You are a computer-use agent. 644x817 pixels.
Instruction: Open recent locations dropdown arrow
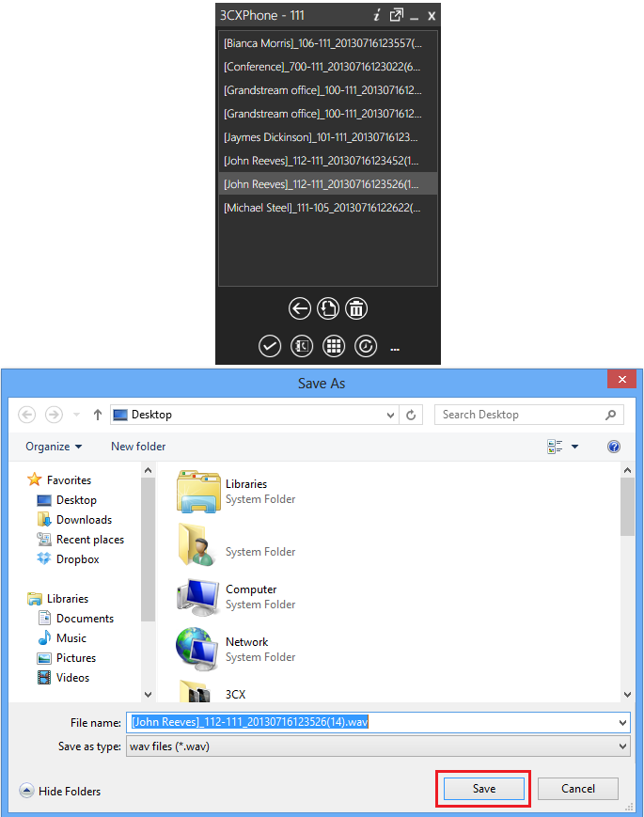pos(76,415)
